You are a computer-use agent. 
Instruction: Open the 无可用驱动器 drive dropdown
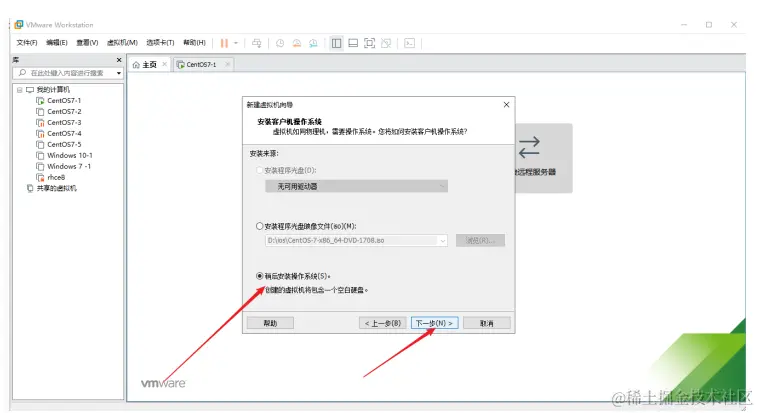356,186
